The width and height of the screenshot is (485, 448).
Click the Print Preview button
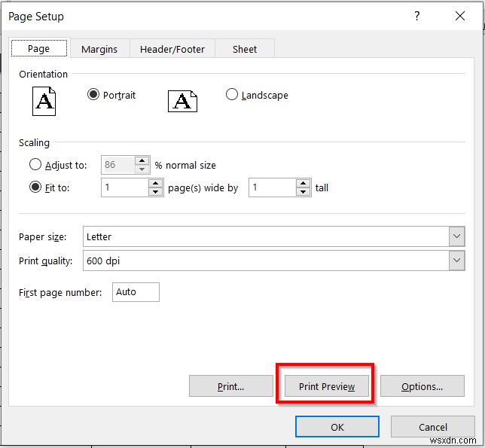(327, 386)
